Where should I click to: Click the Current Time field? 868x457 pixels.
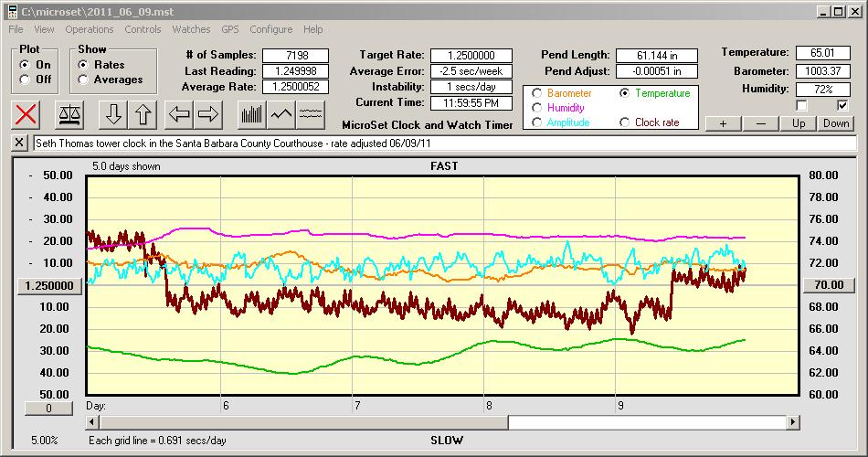(x=471, y=102)
